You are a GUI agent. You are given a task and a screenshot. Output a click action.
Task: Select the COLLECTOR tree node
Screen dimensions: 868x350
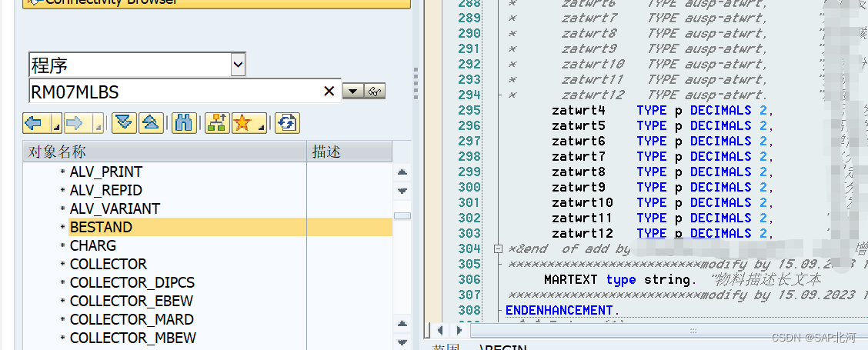pos(108,264)
